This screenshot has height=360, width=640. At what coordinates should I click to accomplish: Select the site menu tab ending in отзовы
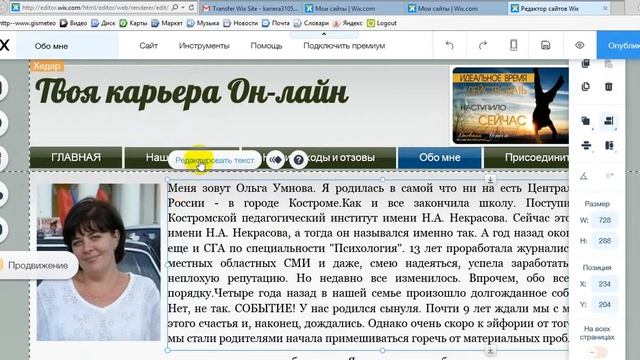click(x=319, y=157)
